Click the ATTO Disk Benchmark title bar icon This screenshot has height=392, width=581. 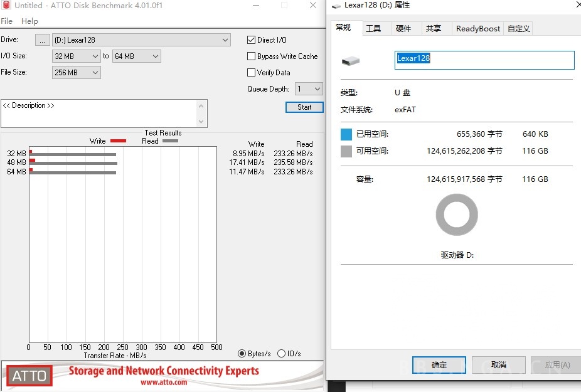(6, 5)
